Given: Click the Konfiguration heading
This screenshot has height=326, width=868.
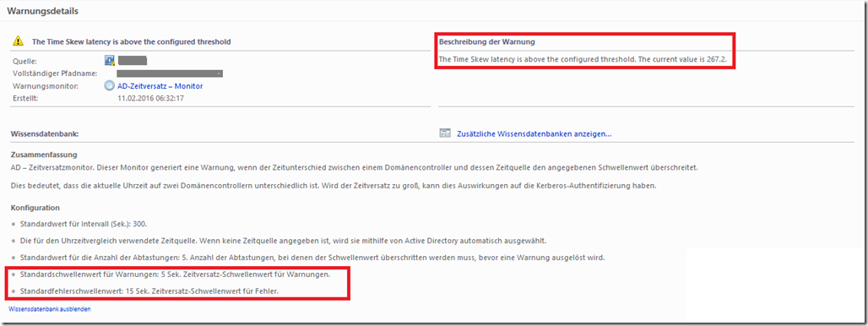Looking at the screenshot, I should [35, 208].
